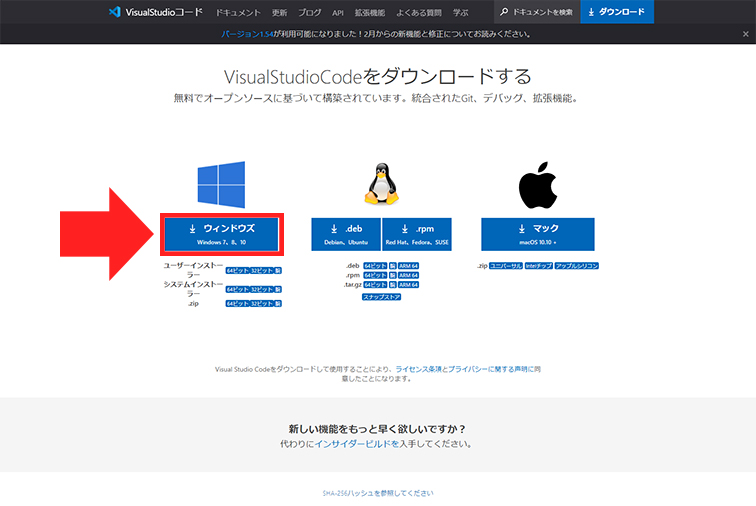This screenshot has width=756, height=506.
Task: Click the Linux penguin logo
Action: [x=381, y=184]
